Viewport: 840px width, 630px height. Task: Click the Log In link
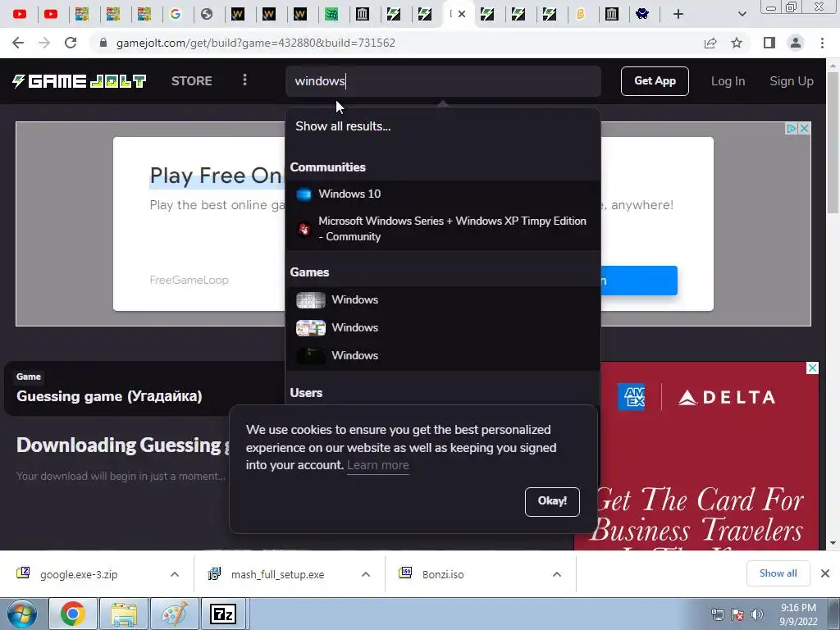(x=728, y=81)
